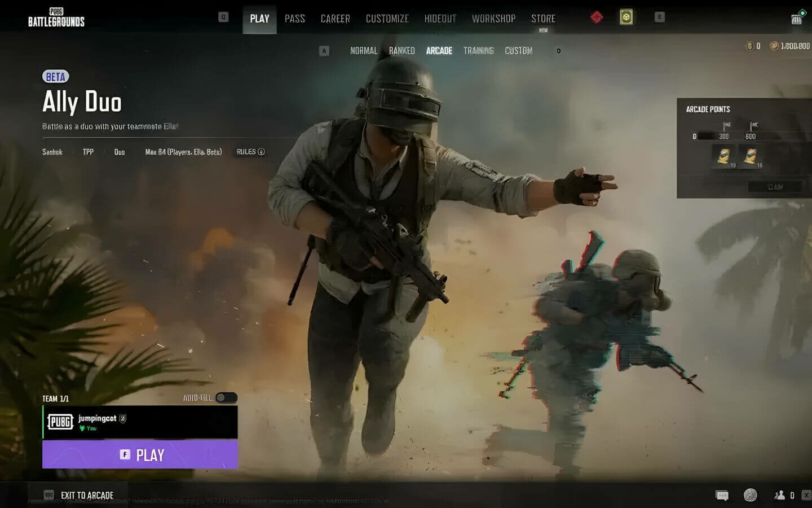812x508 pixels.
Task: Click the "Ally Duo" mode title
Action: coord(82,102)
